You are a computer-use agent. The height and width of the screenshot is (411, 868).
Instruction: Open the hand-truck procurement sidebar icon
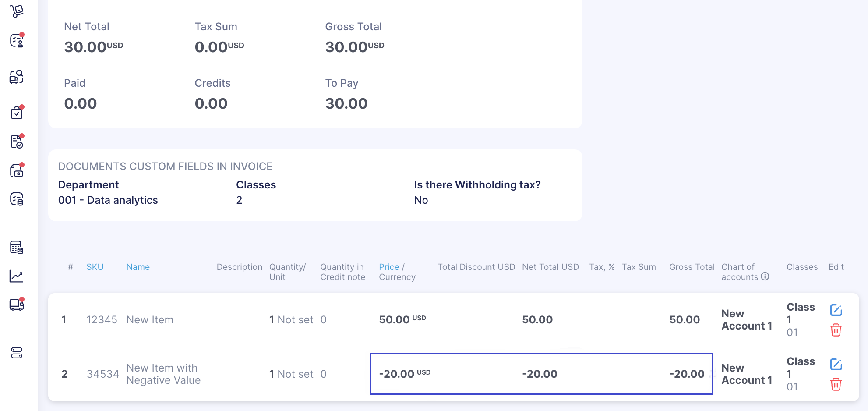click(x=17, y=11)
